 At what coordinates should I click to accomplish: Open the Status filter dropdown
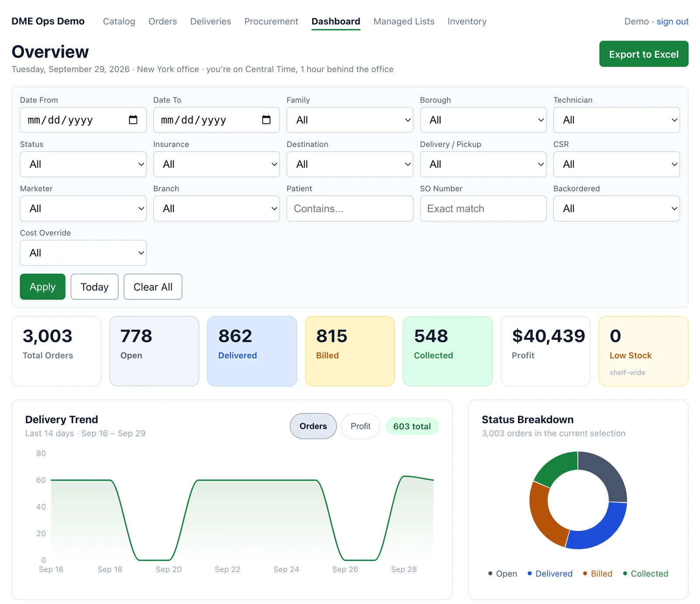(x=83, y=164)
